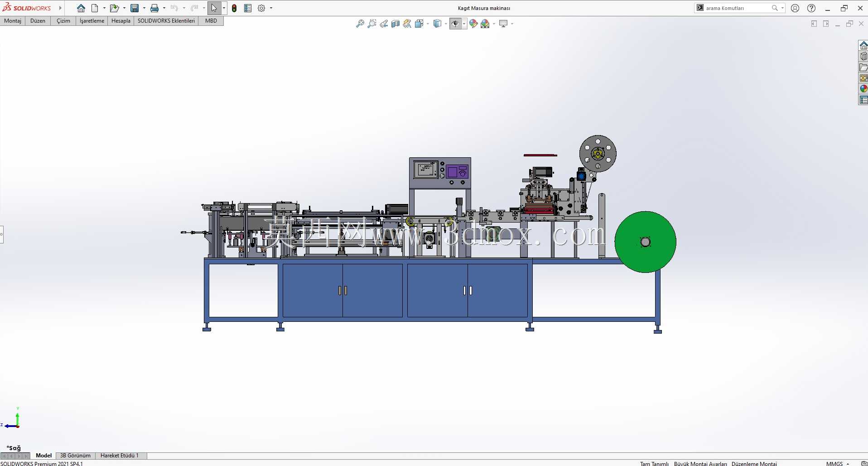The width and height of the screenshot is (868, 466).
Task: Expand the left panel handle
Action: (2, 234)
